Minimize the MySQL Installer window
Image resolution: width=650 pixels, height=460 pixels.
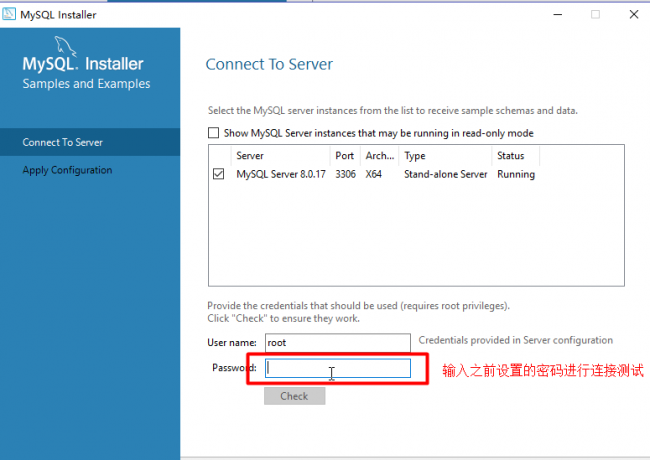[x=558, y=15]
